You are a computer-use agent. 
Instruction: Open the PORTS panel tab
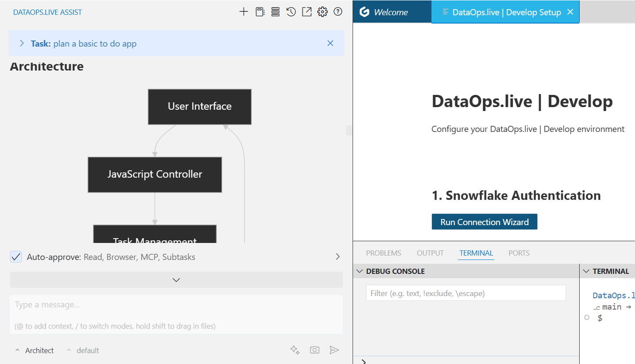point(519,253)
